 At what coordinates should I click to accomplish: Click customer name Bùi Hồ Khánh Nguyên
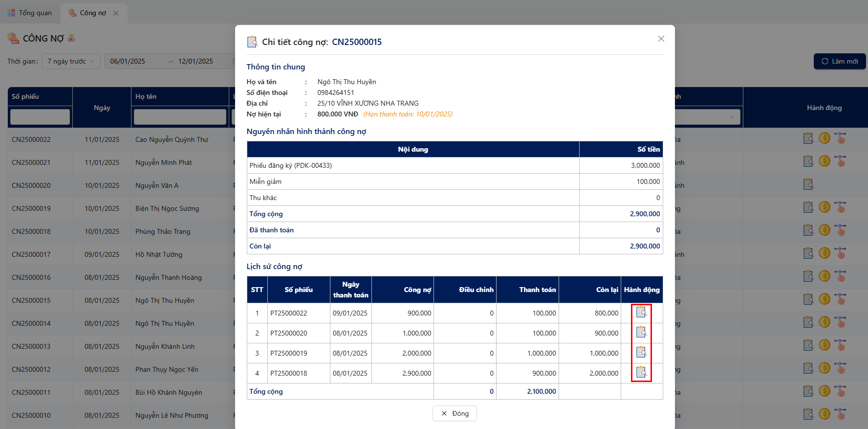pos(169,392)
